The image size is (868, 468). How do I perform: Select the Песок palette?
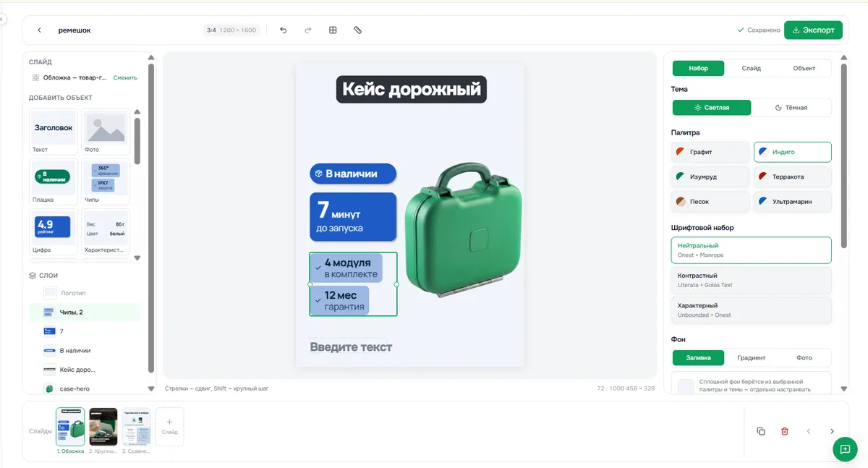coord(710,202)
